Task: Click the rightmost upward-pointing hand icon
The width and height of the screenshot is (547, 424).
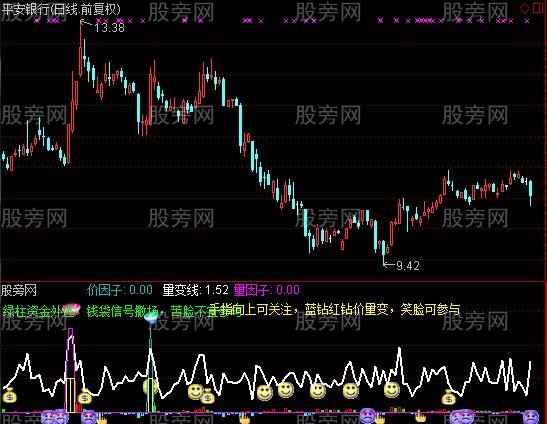Action: coord(420,416)
